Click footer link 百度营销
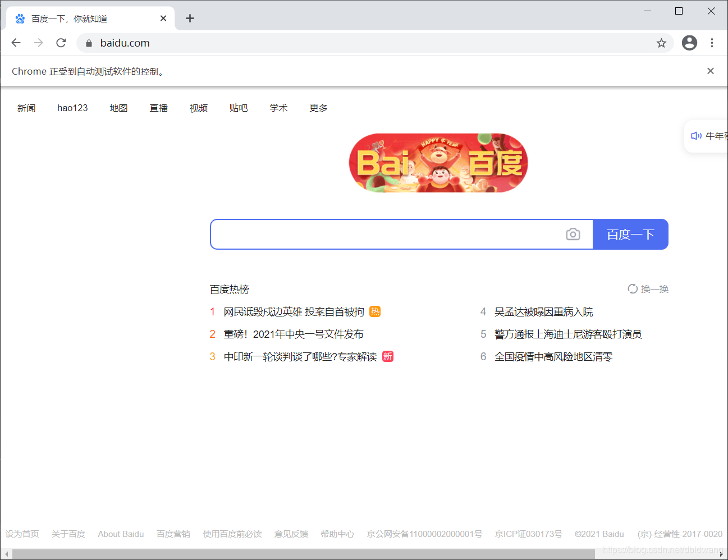This screenshot has height=560, width=728. (x=173, y=534)
